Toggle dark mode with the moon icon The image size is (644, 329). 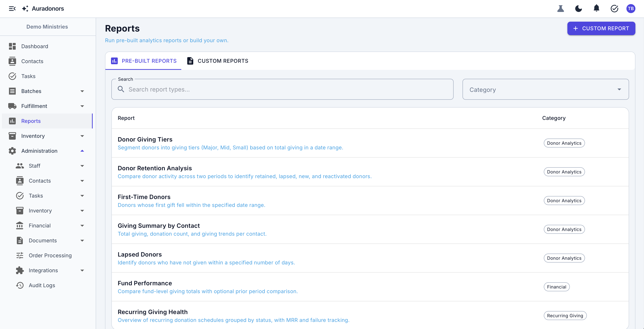[579, 9]
